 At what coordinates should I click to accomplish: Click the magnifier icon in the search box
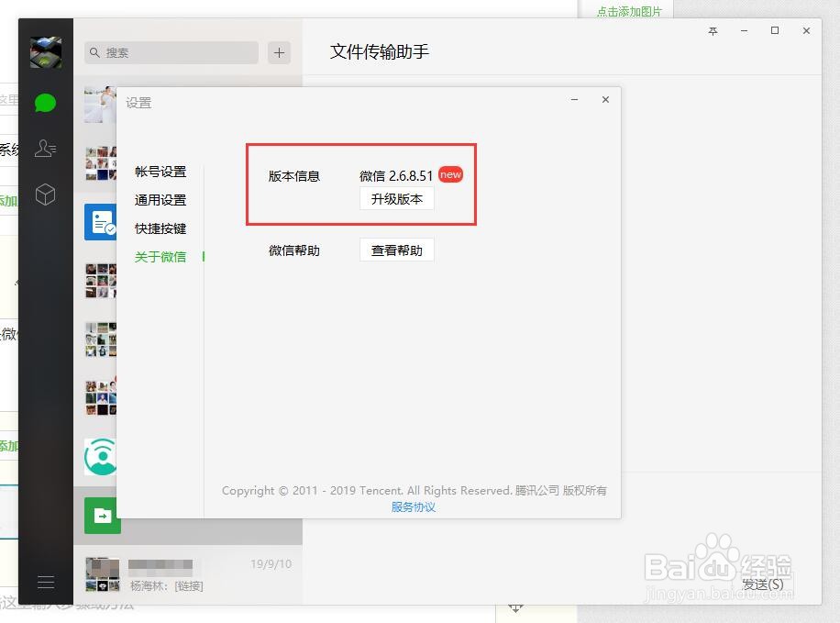click(95, 53)
